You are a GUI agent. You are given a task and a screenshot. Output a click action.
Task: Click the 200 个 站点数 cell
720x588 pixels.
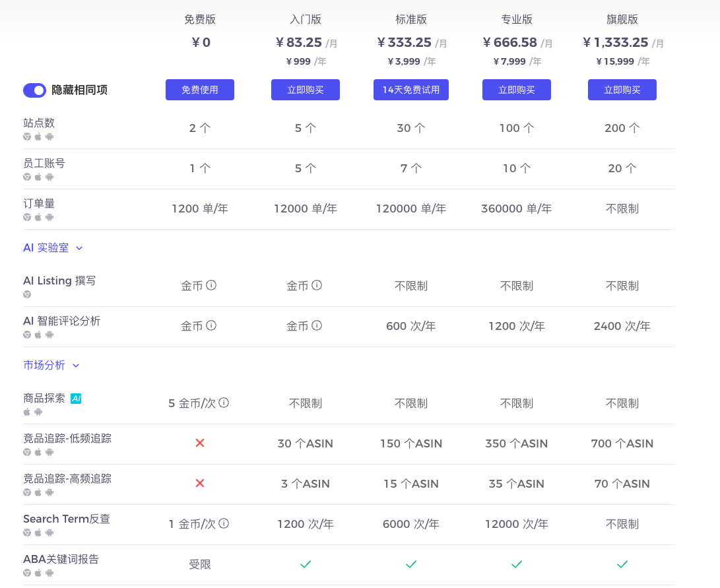pyautogui.click(x=622, y=128)
